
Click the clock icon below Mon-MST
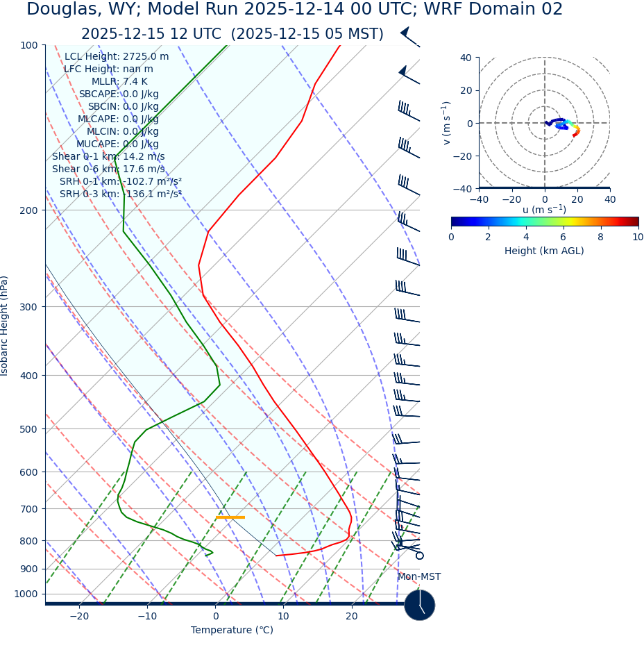pyautogui.click(x=419, y=605)
